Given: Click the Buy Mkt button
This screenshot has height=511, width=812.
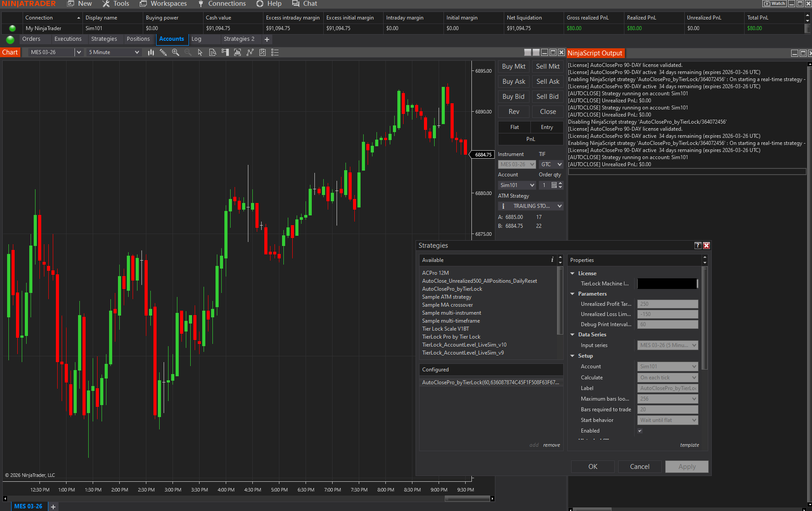Looking at the screenshot, I should pyautogui.click(x=513, y=66).
